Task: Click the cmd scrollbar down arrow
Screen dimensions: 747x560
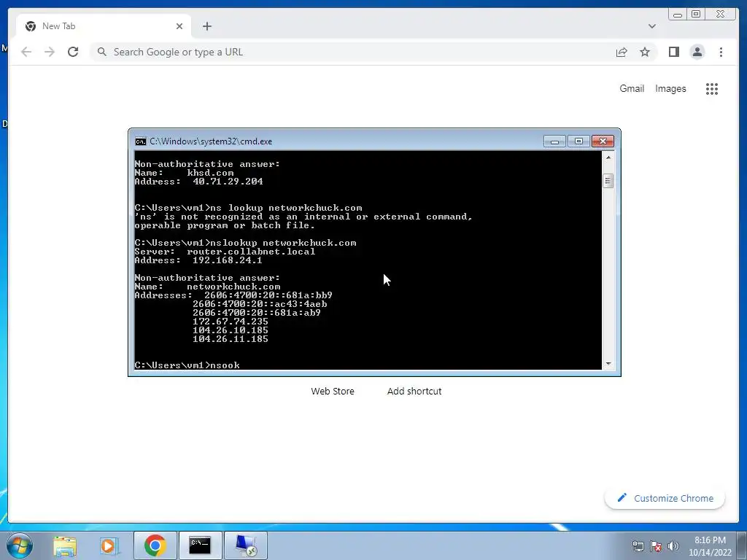Action: point(608,364)
